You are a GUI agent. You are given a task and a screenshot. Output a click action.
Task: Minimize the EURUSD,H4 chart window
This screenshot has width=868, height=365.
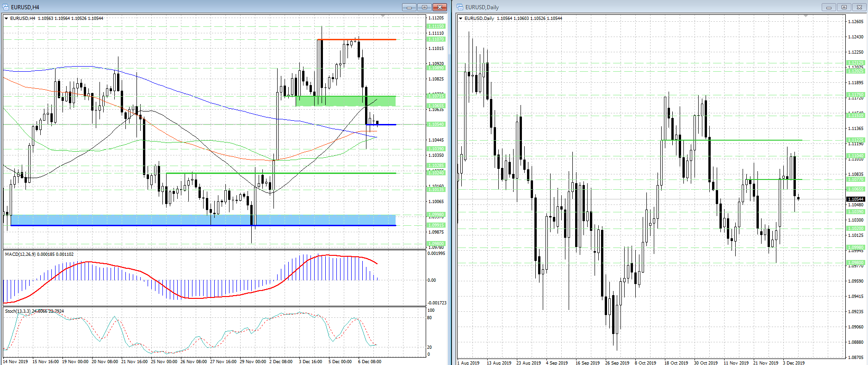(x=409, y=7)
